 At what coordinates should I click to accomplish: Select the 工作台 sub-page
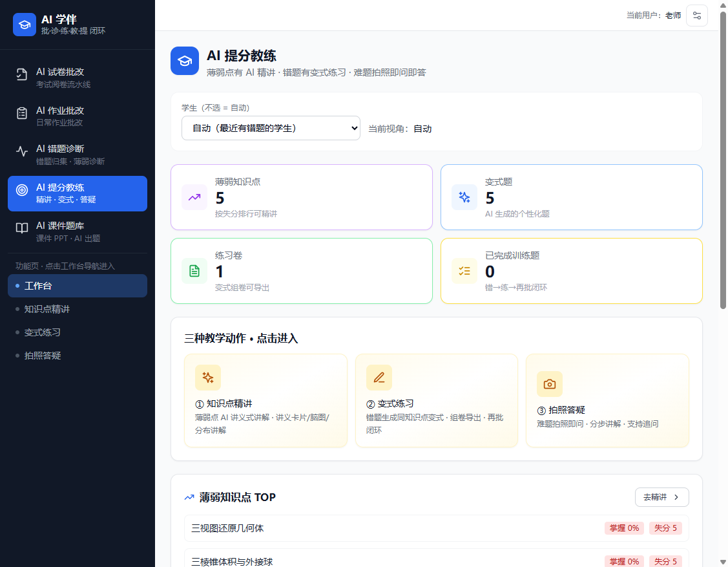tap(78, 286)
